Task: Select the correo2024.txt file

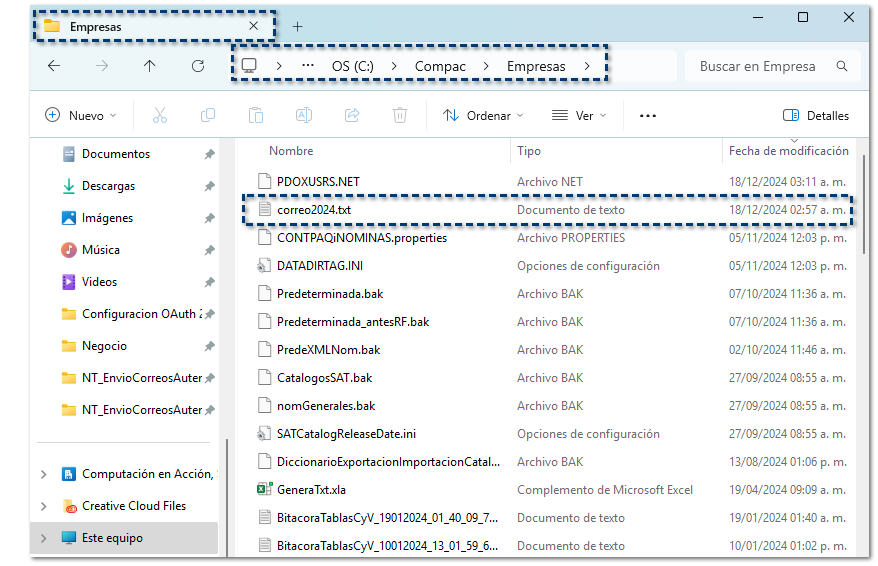Action: [314, 210]
